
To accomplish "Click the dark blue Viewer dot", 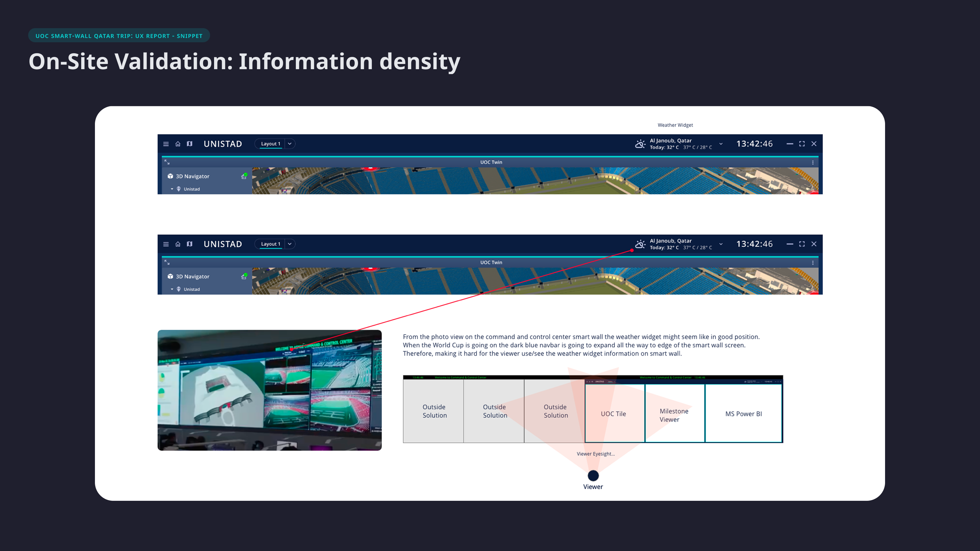I will pyautogui.click(x=593, y=475).
